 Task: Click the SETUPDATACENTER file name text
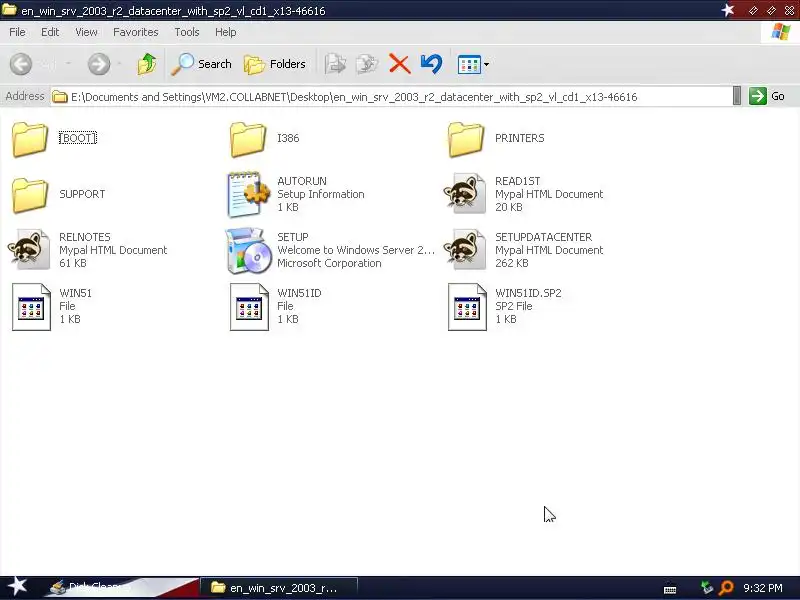543,237
